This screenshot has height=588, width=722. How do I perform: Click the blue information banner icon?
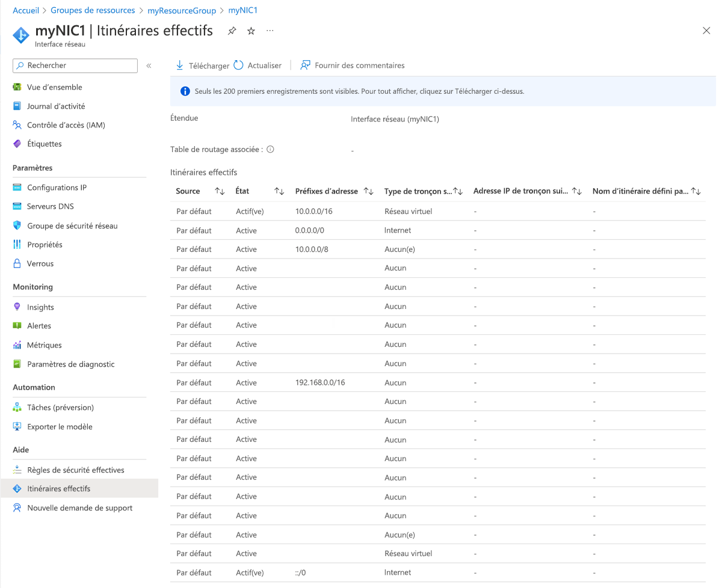tap(185, 91)
